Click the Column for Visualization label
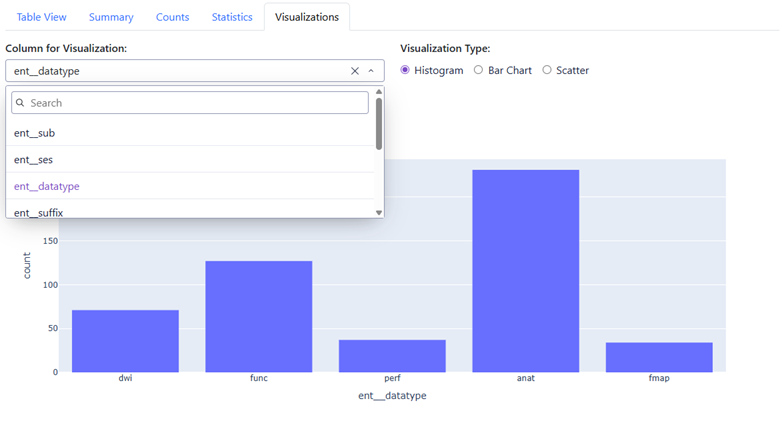The height and width of the screenshot is (423, 782). tap(66, 48)
